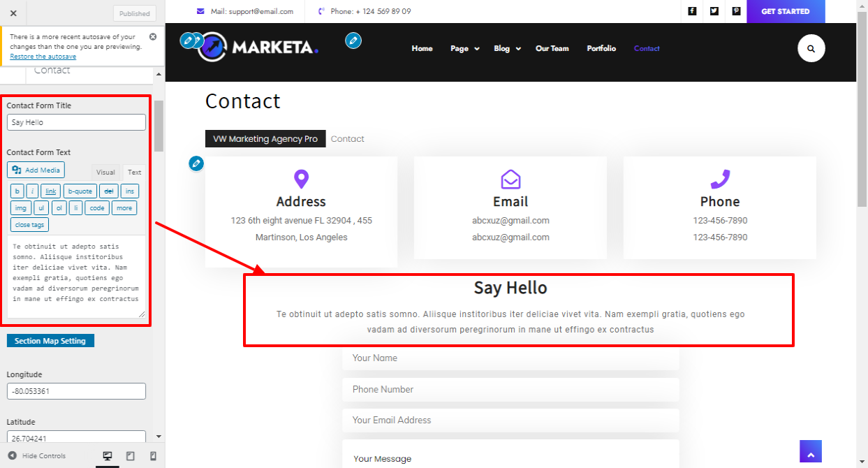The width and height of the screenshot is (868, 468).
Task: Open the Pinterest social icon
Action: 736,11
